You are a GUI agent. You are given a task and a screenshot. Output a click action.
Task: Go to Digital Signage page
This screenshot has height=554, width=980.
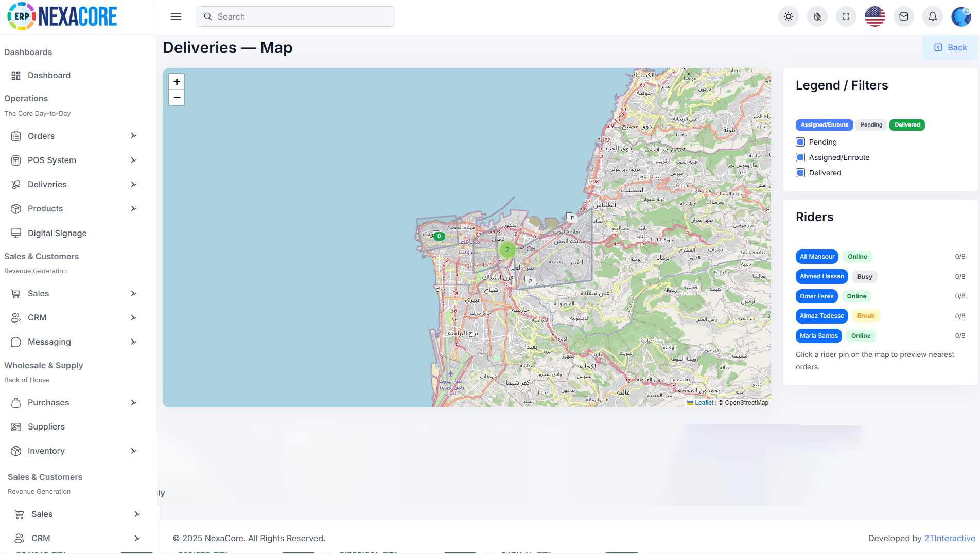[57, 233]
